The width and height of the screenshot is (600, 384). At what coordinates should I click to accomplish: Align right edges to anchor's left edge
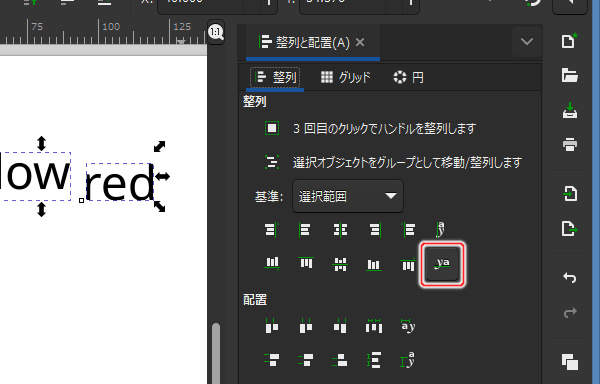[271, 229]
